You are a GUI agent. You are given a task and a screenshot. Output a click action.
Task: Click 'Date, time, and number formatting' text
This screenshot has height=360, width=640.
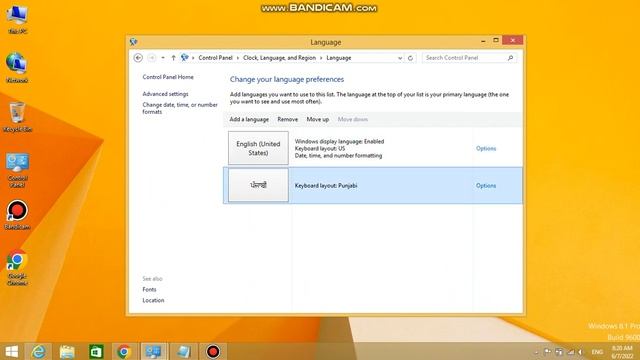pyautogui.click(x=338, y=156)
